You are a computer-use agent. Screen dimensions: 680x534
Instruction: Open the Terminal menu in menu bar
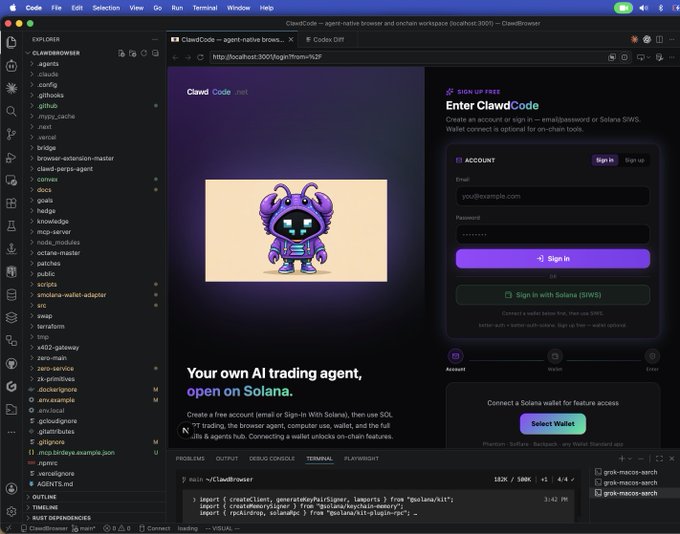pyautogui.click(x=205, y=8)
